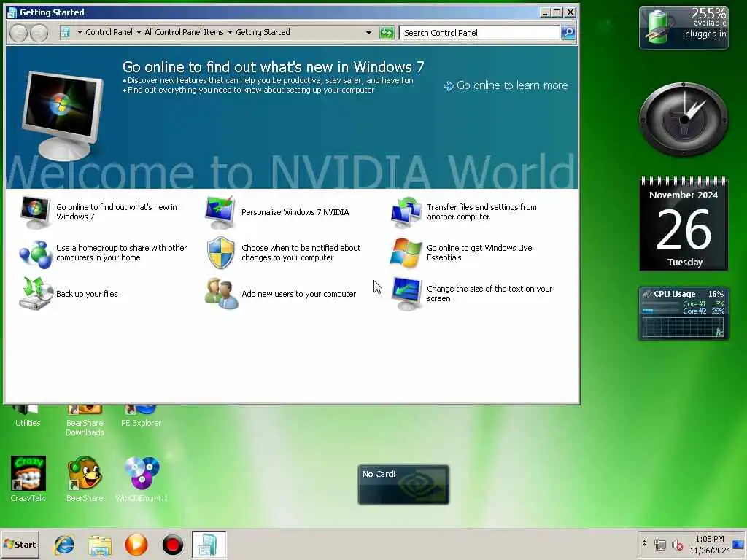
Task: Click the No Card NVIDIA gadget
Action: (x=403, y=484)
